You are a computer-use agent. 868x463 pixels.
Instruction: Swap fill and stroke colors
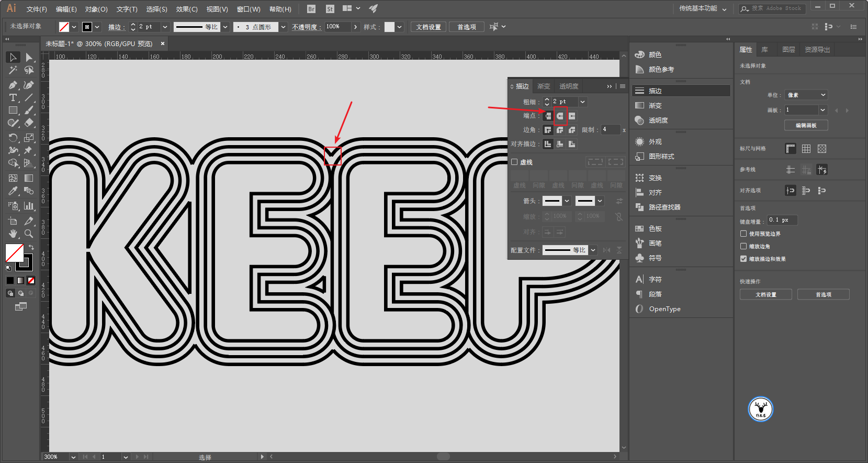pos(31,247)
